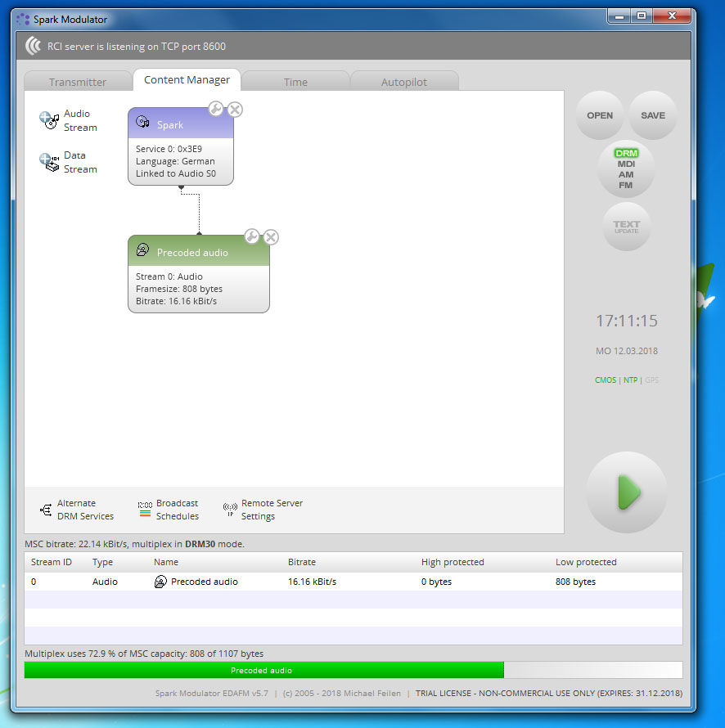Remove the Spark service node

point(235,110)
